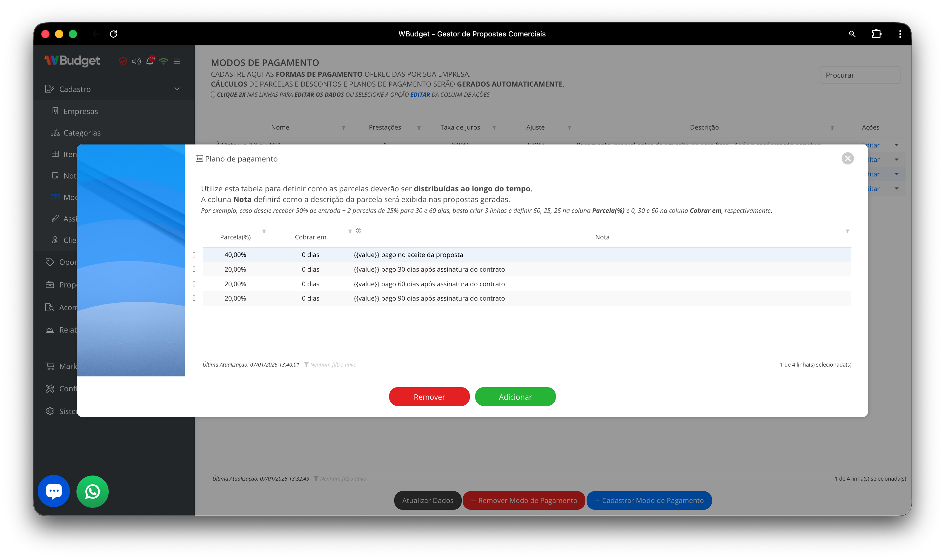Click the red security shield icon

pos(123,61)
